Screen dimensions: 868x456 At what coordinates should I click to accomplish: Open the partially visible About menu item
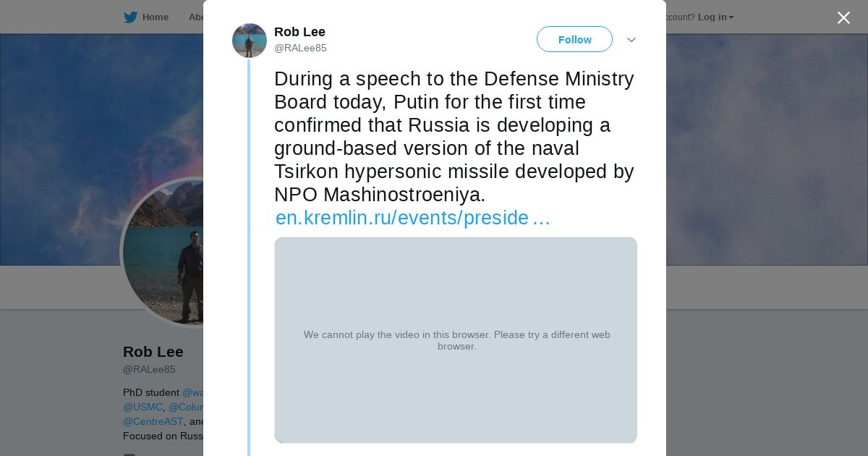[x=196, y=17]
